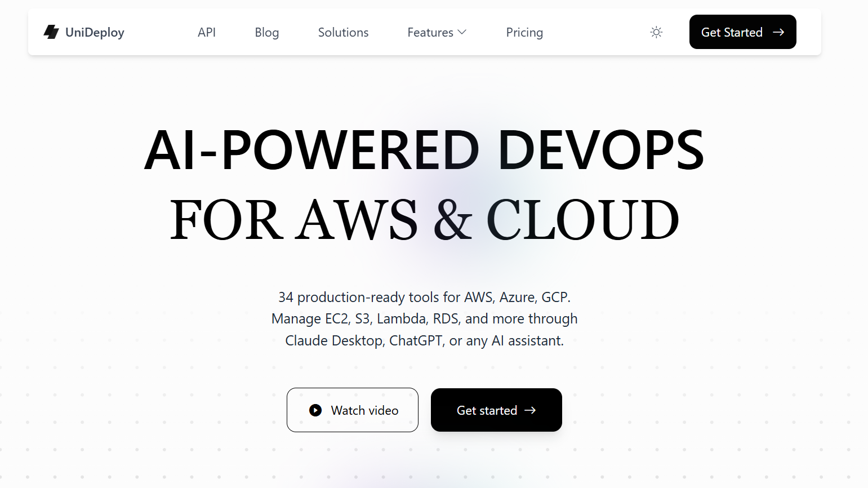
Task: Open the Pricing page
Action: pyautogui.click(x=524, y=33)
